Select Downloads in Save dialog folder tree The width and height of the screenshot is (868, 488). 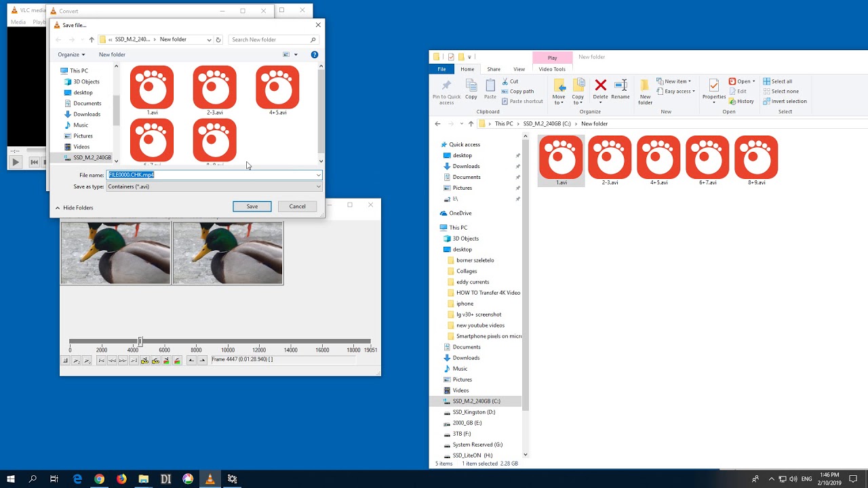[87, 115]
